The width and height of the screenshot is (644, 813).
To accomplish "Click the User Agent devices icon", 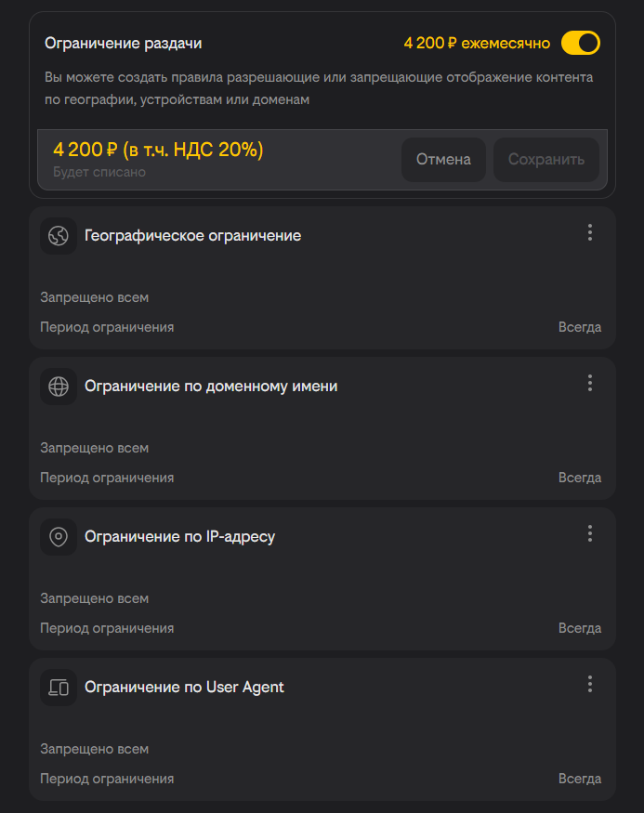I will tap(59, 688).
